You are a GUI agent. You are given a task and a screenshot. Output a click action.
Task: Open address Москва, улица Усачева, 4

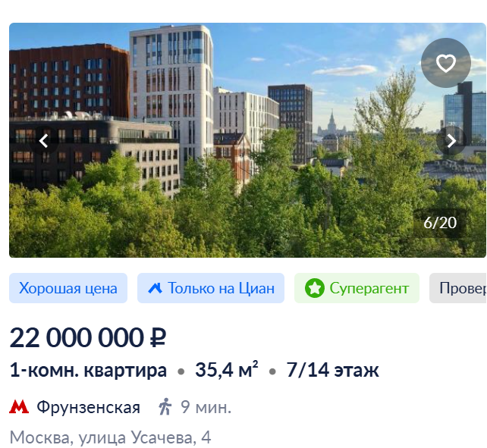coord(111,437)
